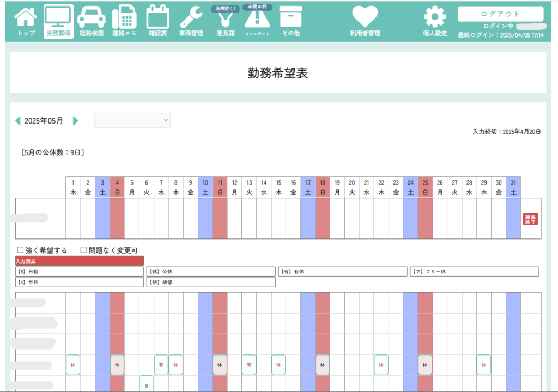Select the 【有】有休 option
The width and height of the screenshot is (558, 392).
[342, 272]
